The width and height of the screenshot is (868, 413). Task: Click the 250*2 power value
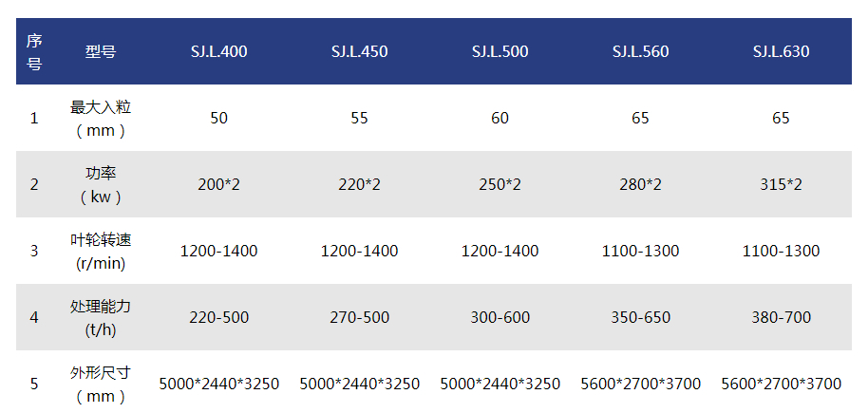[x=500, y=184]
